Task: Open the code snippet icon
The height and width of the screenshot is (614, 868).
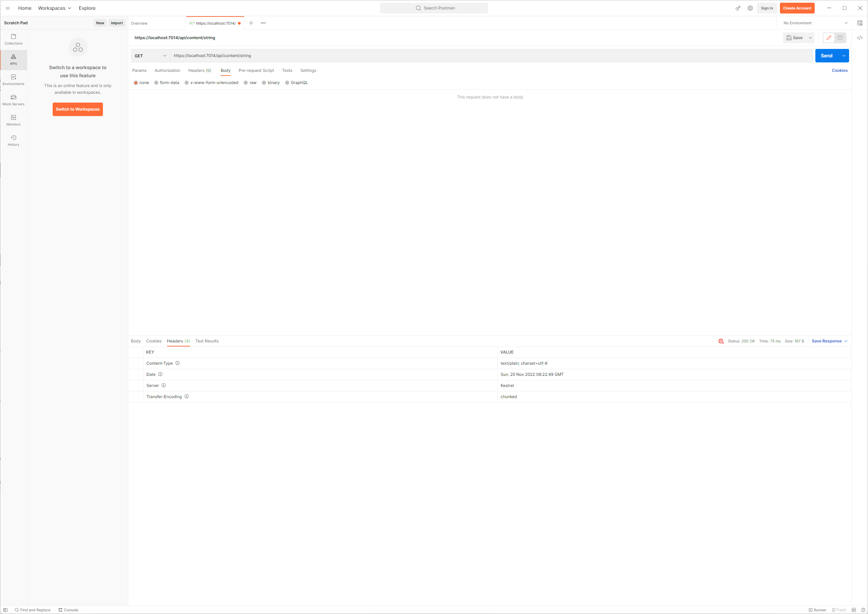Action: [859, 38]
